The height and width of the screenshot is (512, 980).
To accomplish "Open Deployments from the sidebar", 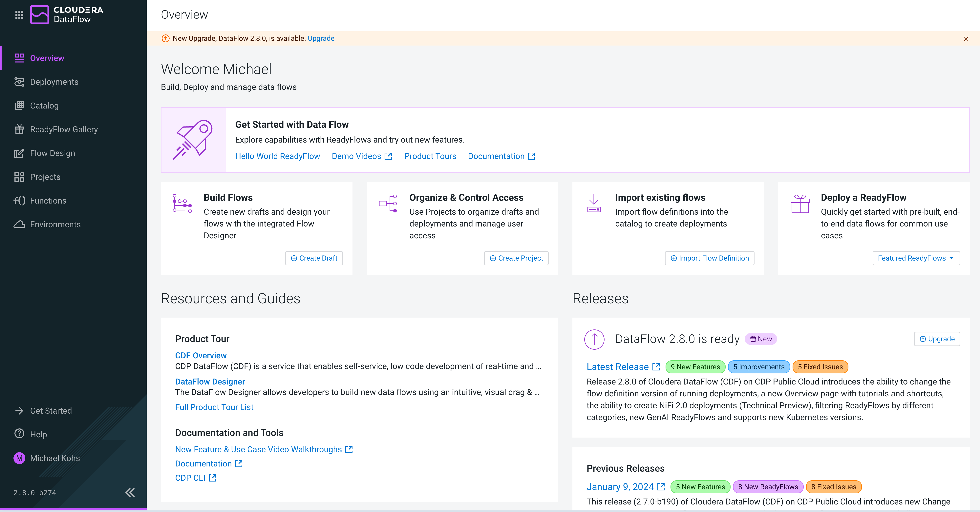I will 19,82.
